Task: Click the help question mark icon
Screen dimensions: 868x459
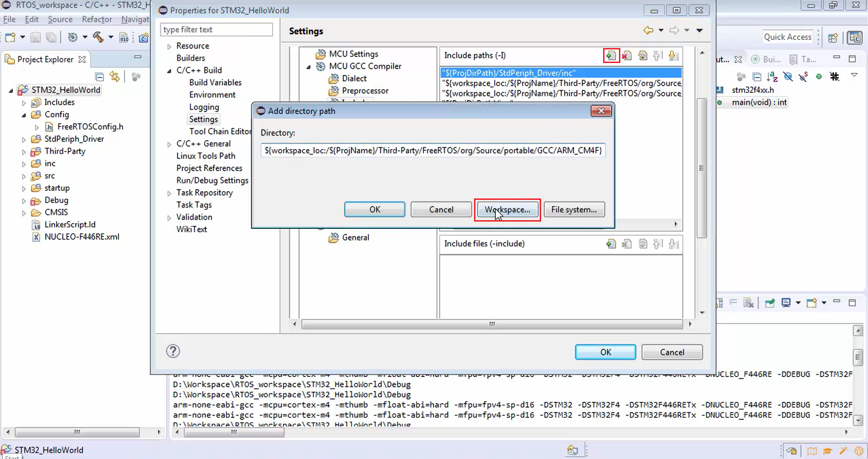Action: coord(173,351)
